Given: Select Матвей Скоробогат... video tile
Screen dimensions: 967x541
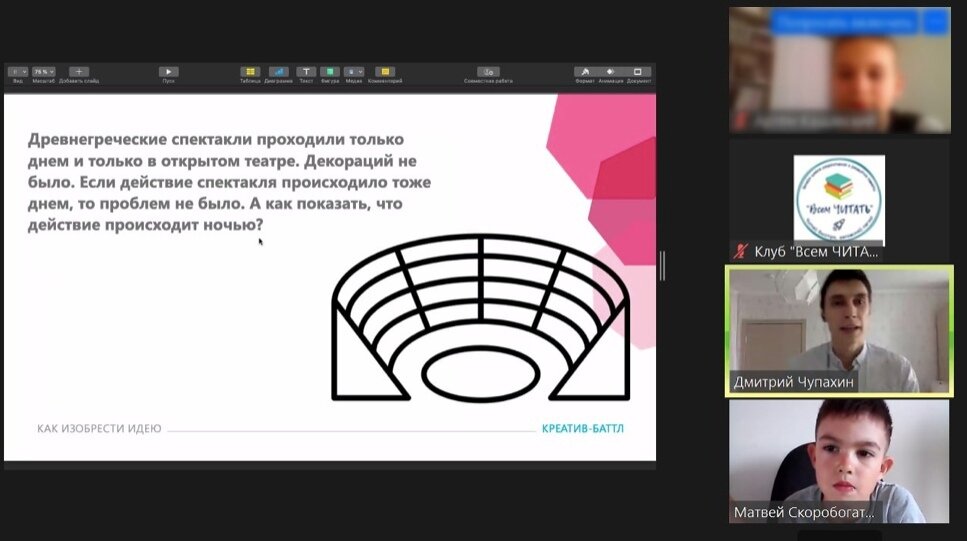Looking at the screenshot, I should pyautogui.click(x=839, y=461).
